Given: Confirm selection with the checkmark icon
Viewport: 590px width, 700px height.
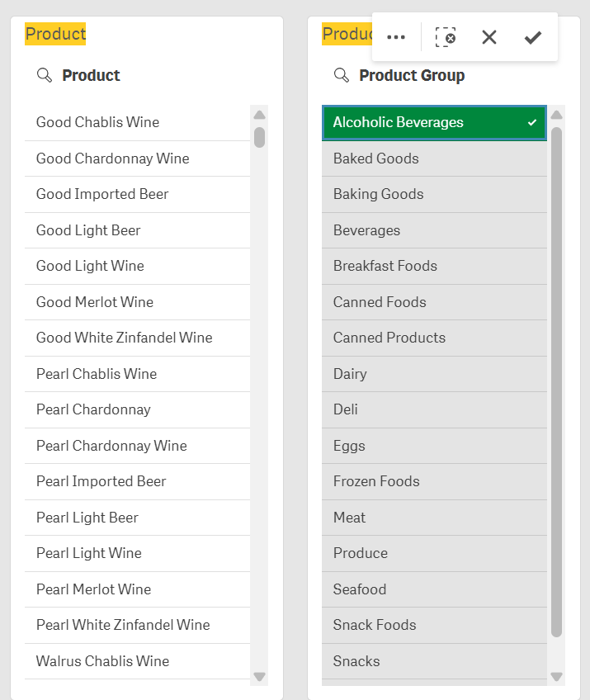Looking at the screenshot, I should 533,37.
